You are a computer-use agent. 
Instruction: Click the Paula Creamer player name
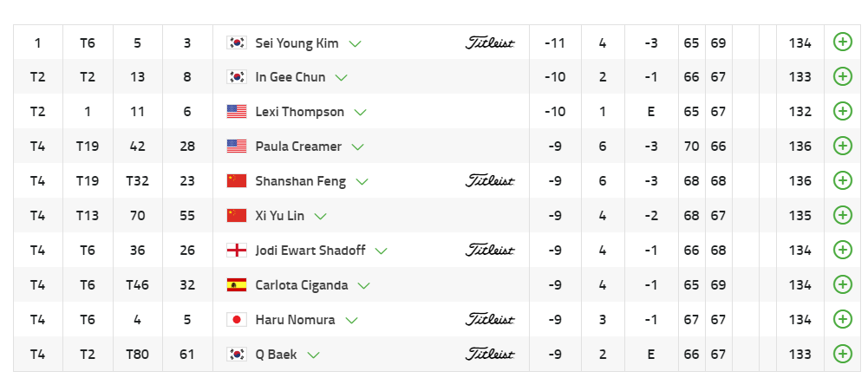click(x=298, y=147)
